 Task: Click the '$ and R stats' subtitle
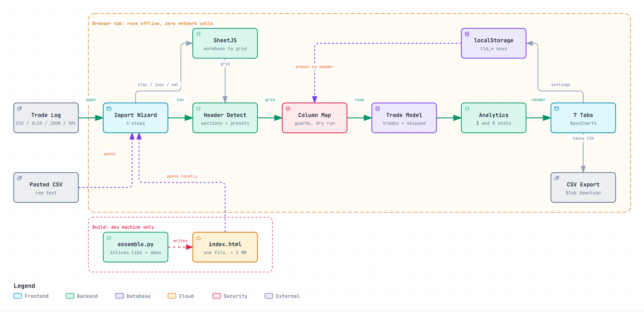coord(494,123)
